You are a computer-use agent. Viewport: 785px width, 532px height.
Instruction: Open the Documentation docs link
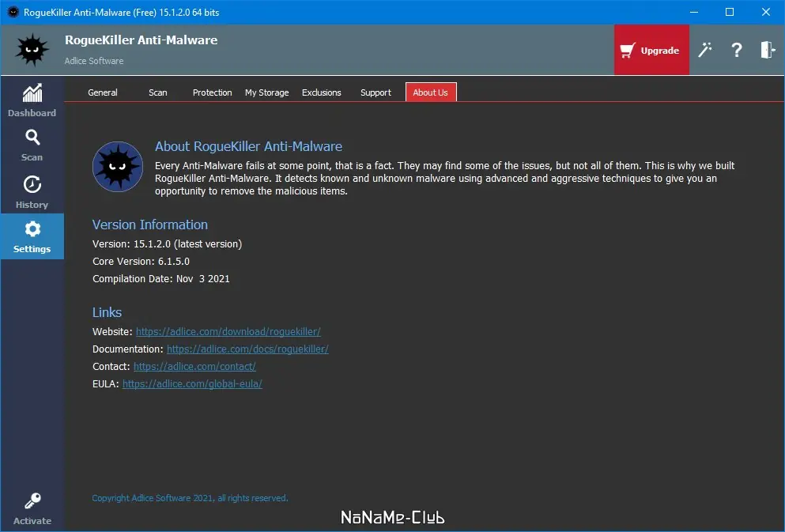click(247, 349)
